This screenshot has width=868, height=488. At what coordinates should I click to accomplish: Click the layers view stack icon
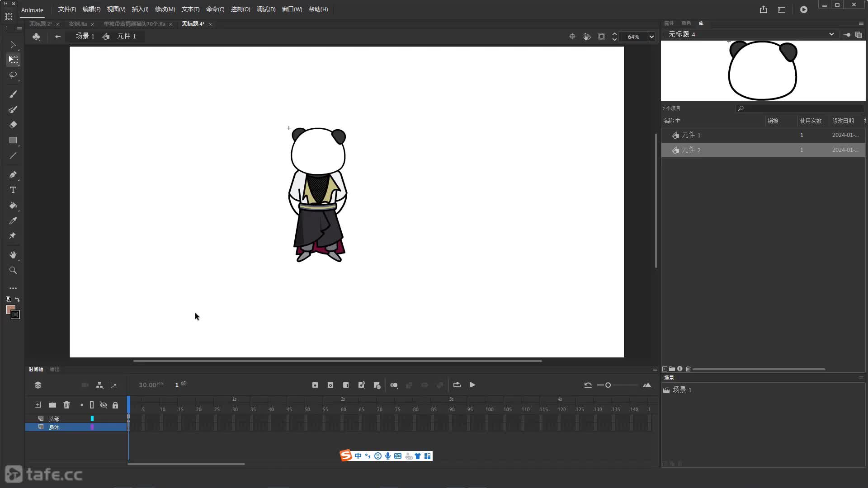point(38,385)
